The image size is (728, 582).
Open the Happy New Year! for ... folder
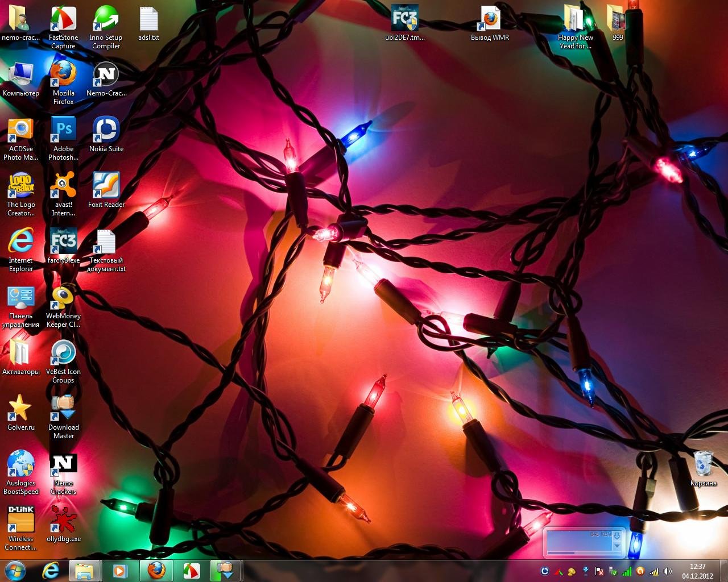[x=575, y=28]
